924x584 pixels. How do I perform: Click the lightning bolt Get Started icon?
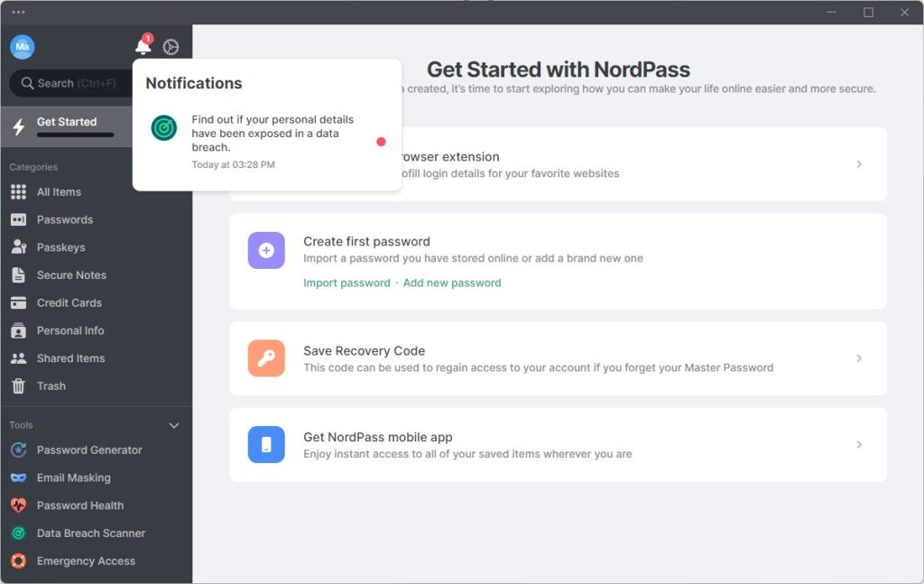pyautogui.click(x=19, y=126)
